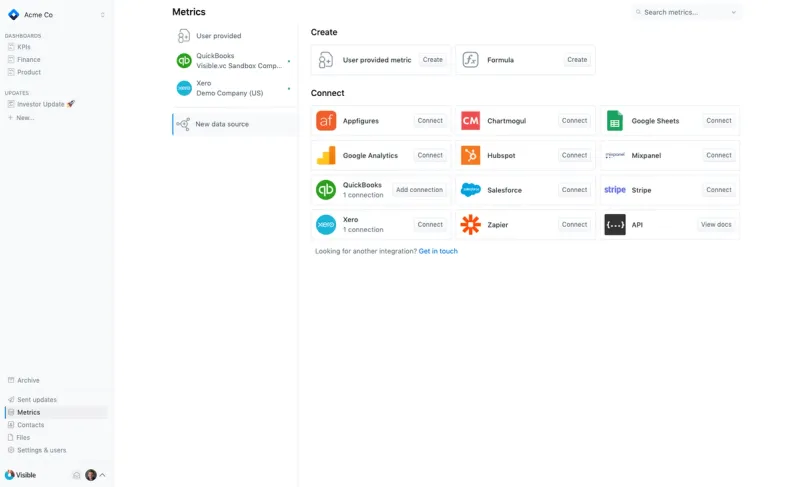The image size is (800, 487).
Task: Click the Chartmogul CM logo
Action: tap(470, 121)
